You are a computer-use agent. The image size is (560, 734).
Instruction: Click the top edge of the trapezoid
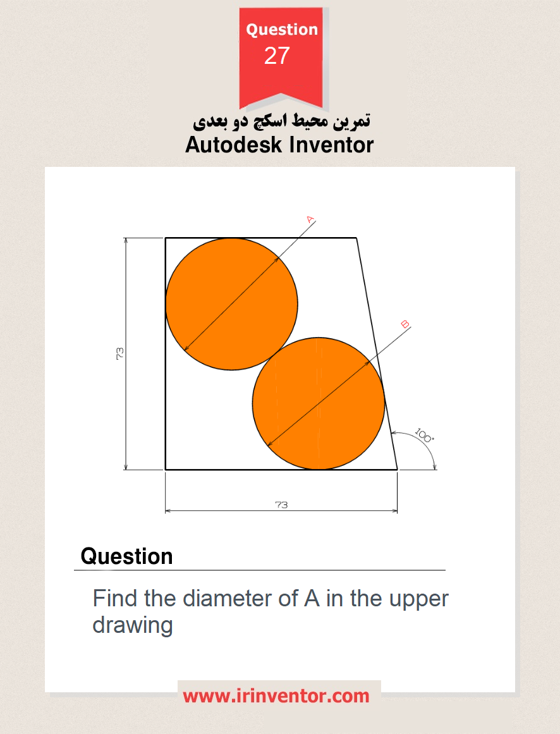click(261, 238)
